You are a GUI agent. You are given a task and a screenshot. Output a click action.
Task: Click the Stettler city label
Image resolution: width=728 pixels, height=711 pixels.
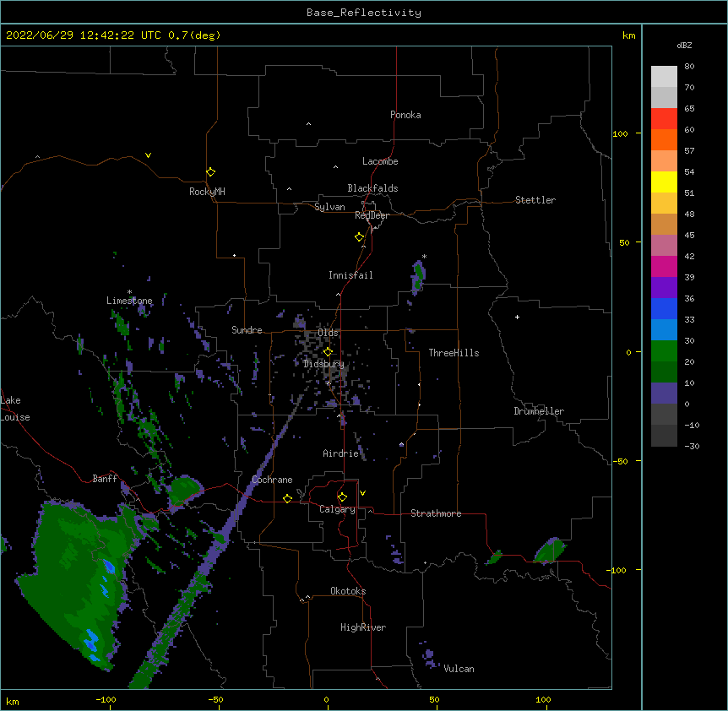coord(535,200)
